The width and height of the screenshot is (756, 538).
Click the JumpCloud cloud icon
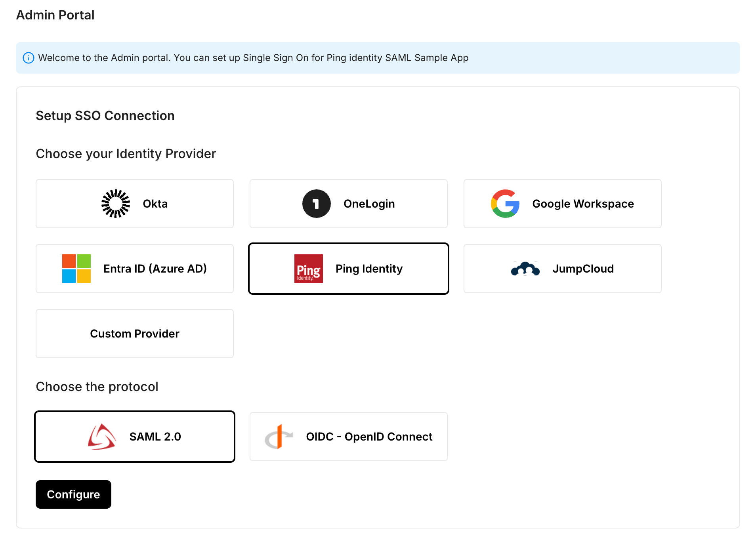coord(524,269)
